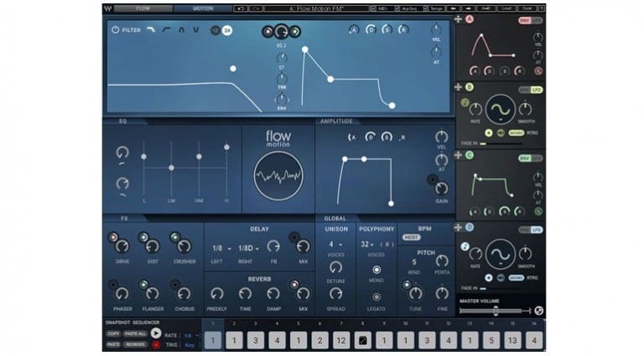Click the pitch BEND value 5
This screenshot has width=644, height=356.
[414, 262]
